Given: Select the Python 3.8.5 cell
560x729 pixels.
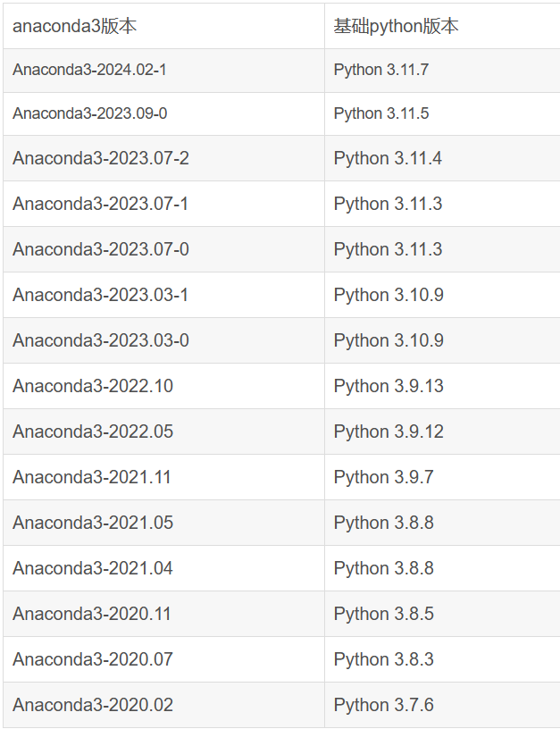Looking at the screenshot, I should click(x=384, y=614).
